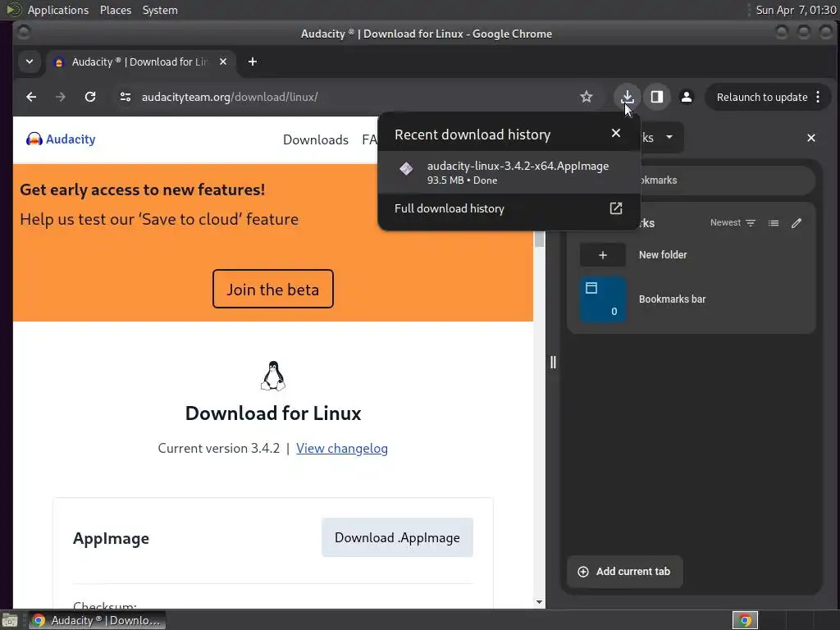840x630 pixels.
Task: Click the address bar URL
Action: click(230, 97)
